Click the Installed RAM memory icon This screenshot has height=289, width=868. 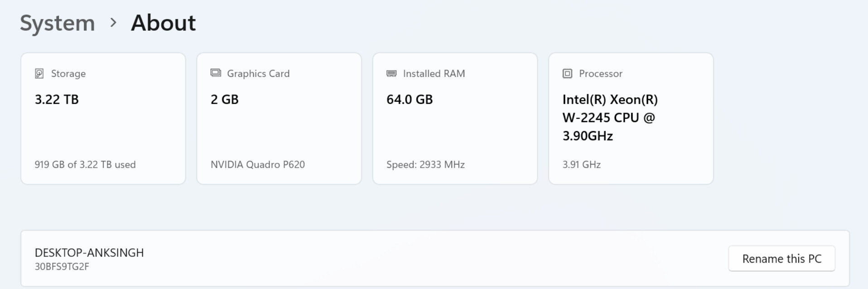point(391,73)
